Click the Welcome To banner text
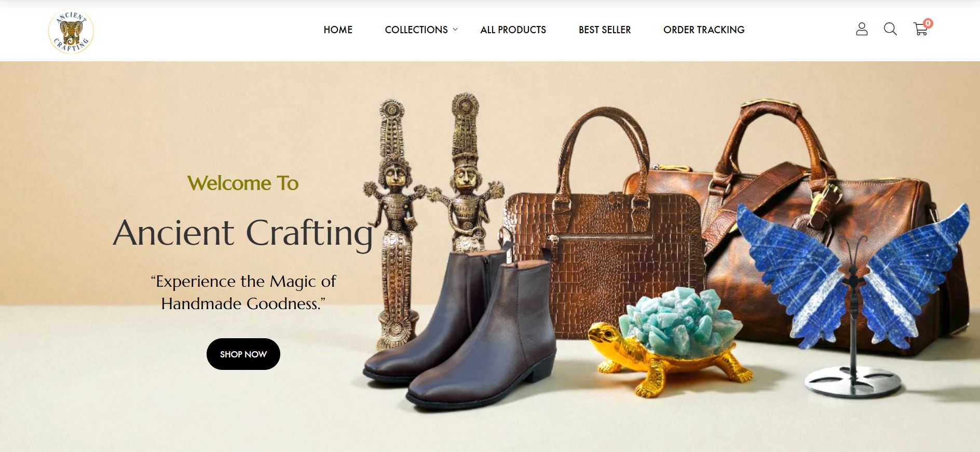The width and height of the screenshot is (980, 452). (x=243, y=183)
